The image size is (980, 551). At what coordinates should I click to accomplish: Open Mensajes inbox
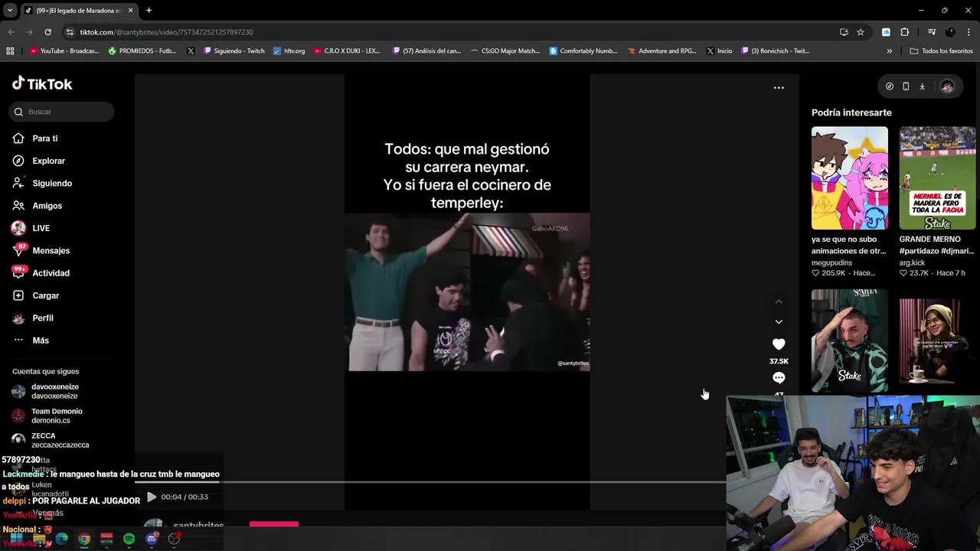tap(41, 250)
